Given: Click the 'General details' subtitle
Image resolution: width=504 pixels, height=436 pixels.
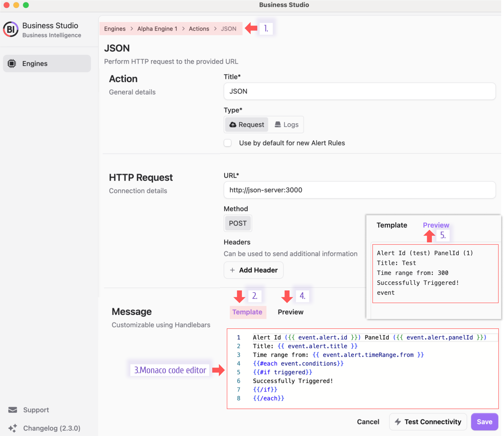Looking at the screenshot, I should tap(132, 92).
